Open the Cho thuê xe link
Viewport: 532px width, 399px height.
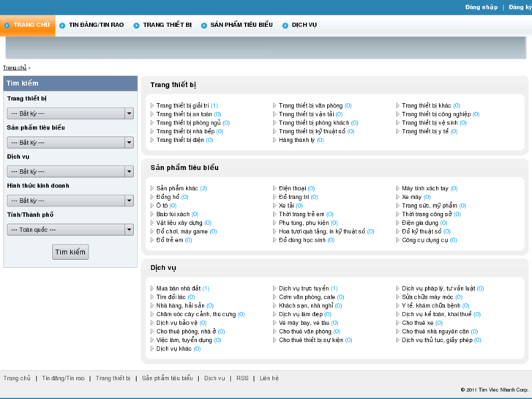tap(418, 323)
